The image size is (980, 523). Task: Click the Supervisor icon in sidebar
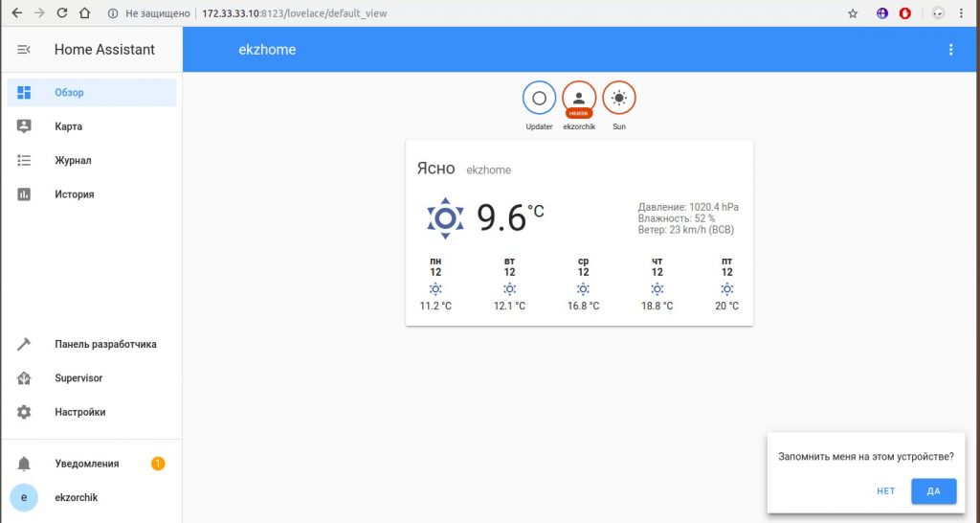tap(24, 378)
